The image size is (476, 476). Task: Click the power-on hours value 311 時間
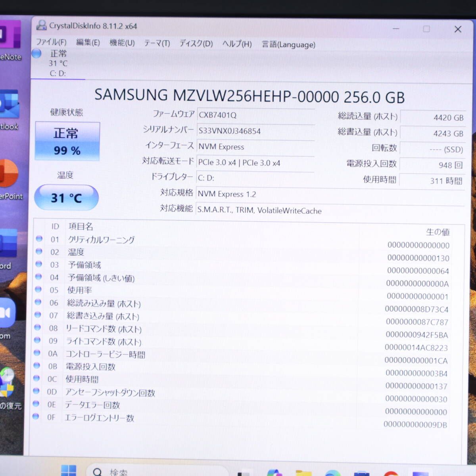point(433,181)
